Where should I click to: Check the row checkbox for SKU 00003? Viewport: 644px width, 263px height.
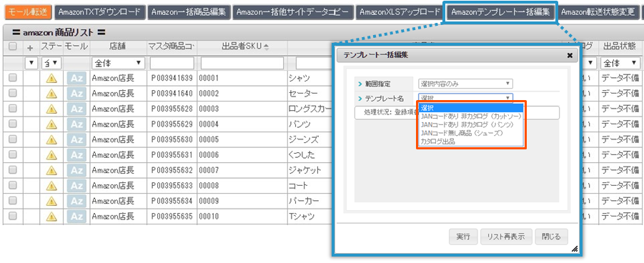(13, 109)
